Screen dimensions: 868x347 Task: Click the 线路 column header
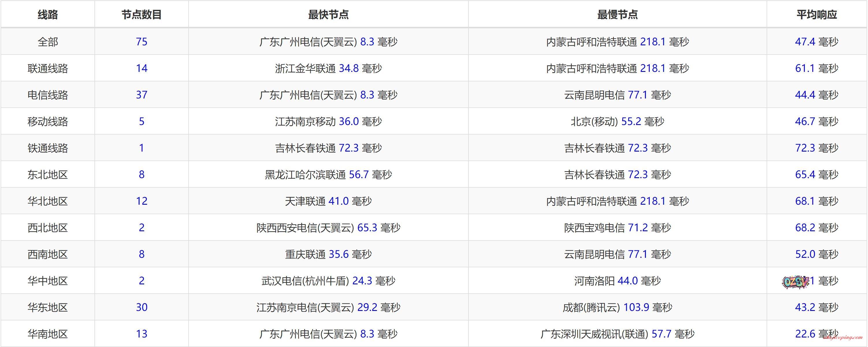click(x=47, y=14)
